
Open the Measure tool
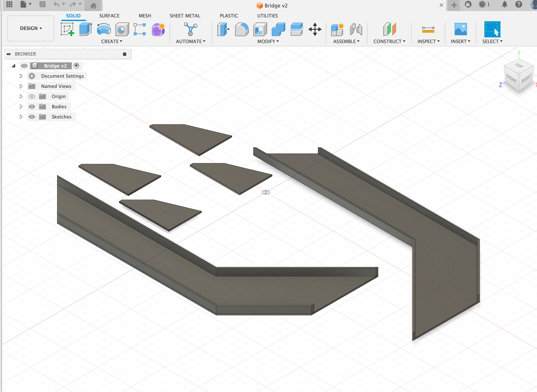coord(428,29)
